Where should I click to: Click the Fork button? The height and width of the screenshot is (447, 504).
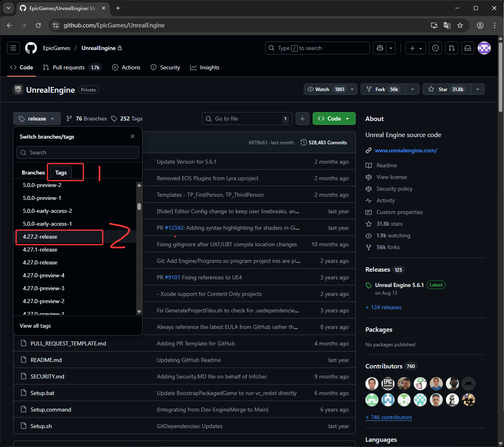[x=383, y=89]
